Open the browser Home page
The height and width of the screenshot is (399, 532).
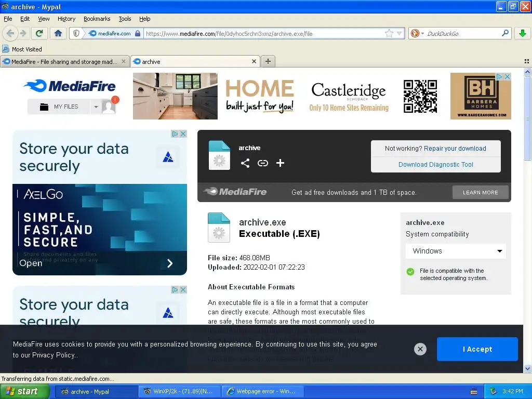(x=58, y=33)
